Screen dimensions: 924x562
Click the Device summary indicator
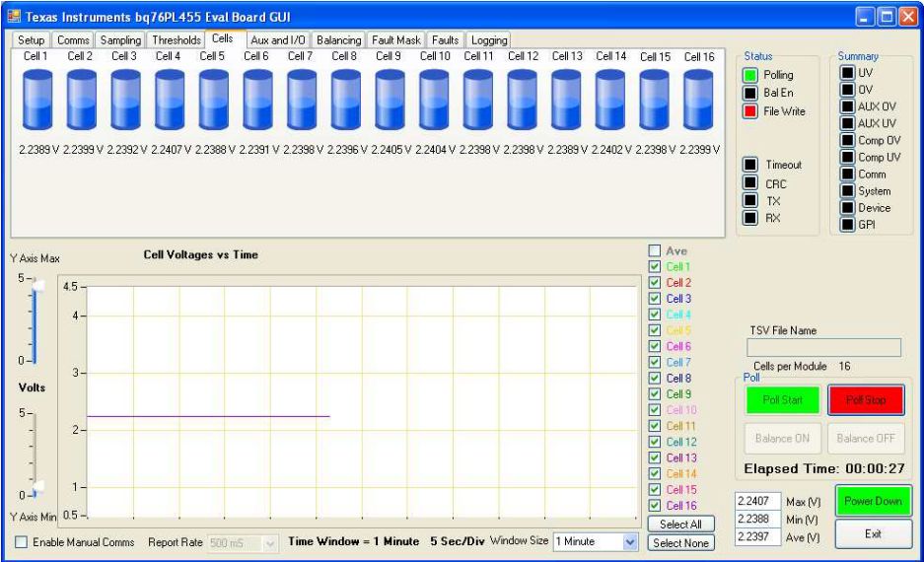pyautogui.click(x=847, y=207)
